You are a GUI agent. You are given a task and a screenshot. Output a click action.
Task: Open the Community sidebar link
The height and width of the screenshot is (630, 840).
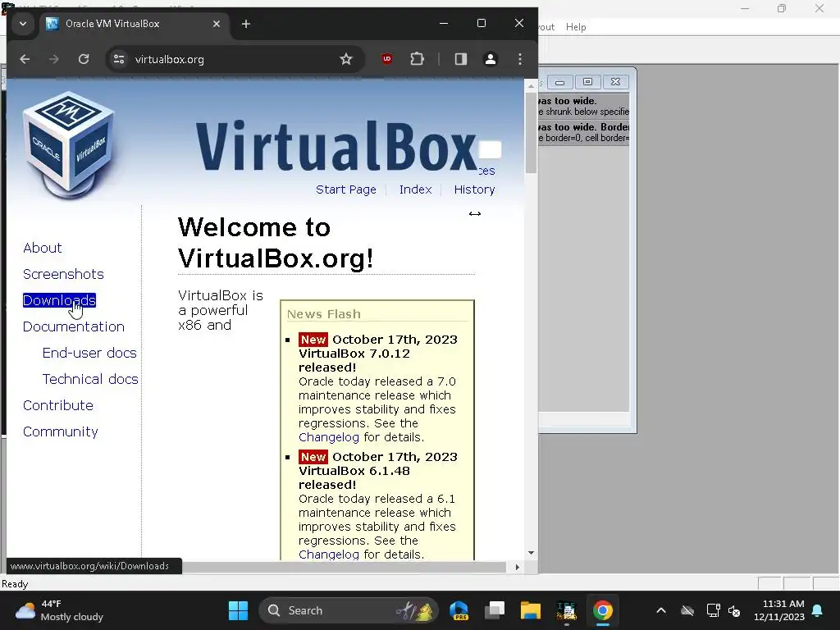(x=61, y=431)
